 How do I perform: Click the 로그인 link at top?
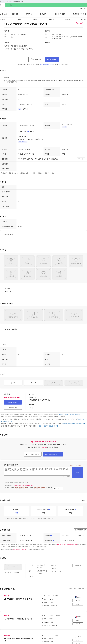tap(81, 9)
